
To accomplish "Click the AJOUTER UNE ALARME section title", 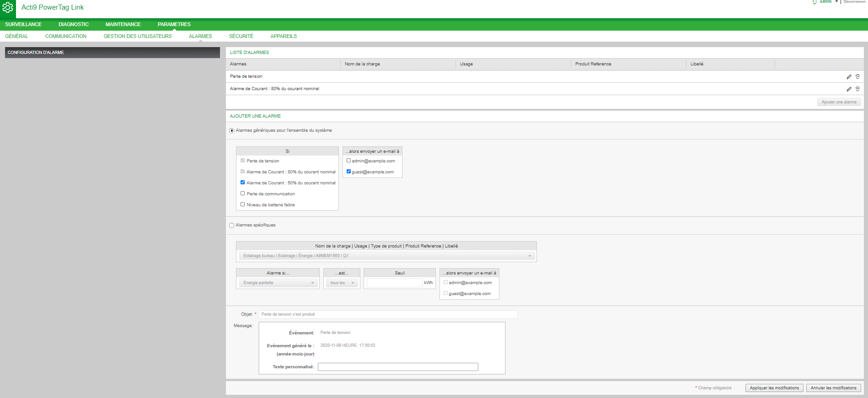I will tap(255, 116).
